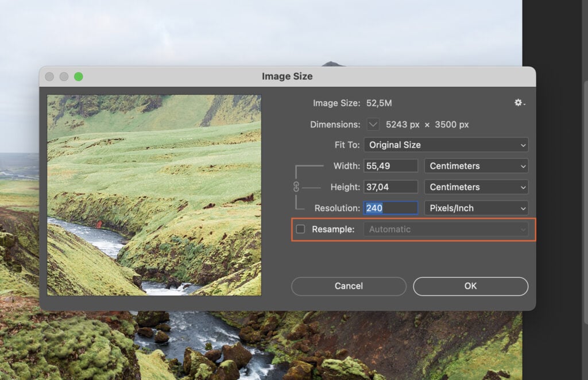Select the Resolution value field

pos(391,208)
